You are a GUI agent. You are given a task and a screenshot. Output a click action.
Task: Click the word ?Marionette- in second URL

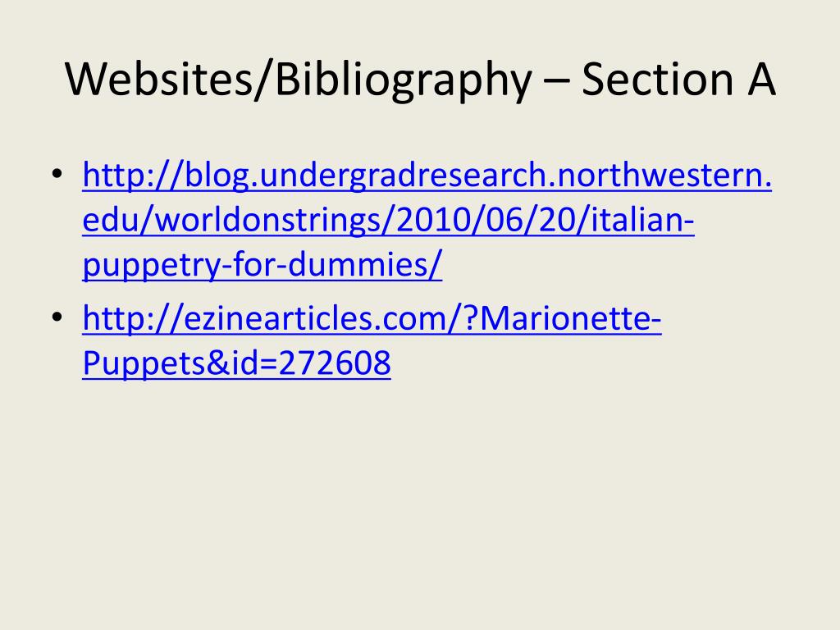[x=561, y=319]
